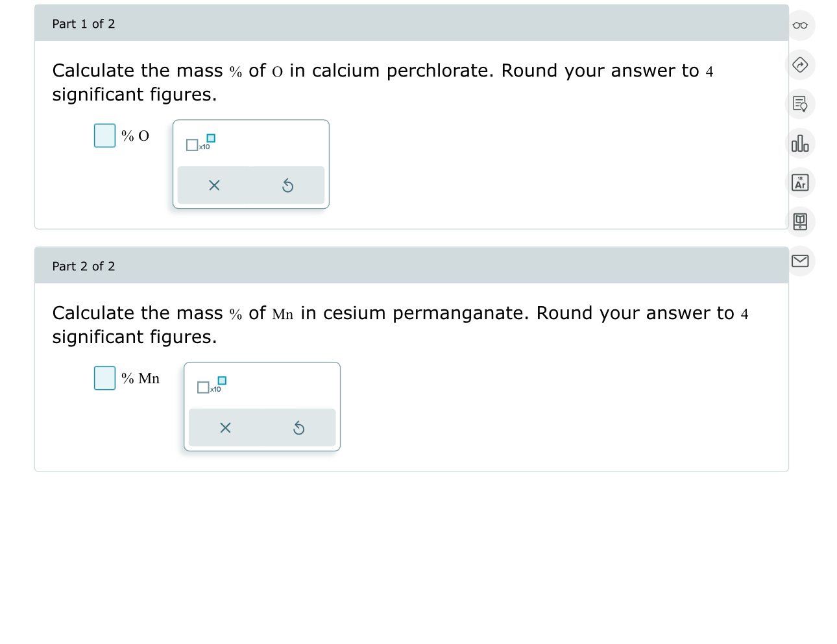Click the undo arrow in Part 1 input palette
Viewport: 837px width, 644px height.
[287, 185]
